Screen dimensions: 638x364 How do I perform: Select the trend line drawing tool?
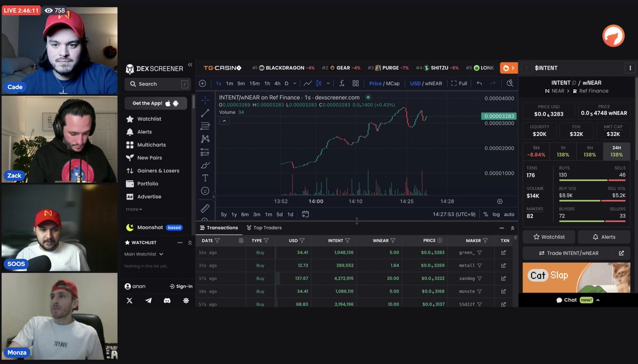click(205, 113)
